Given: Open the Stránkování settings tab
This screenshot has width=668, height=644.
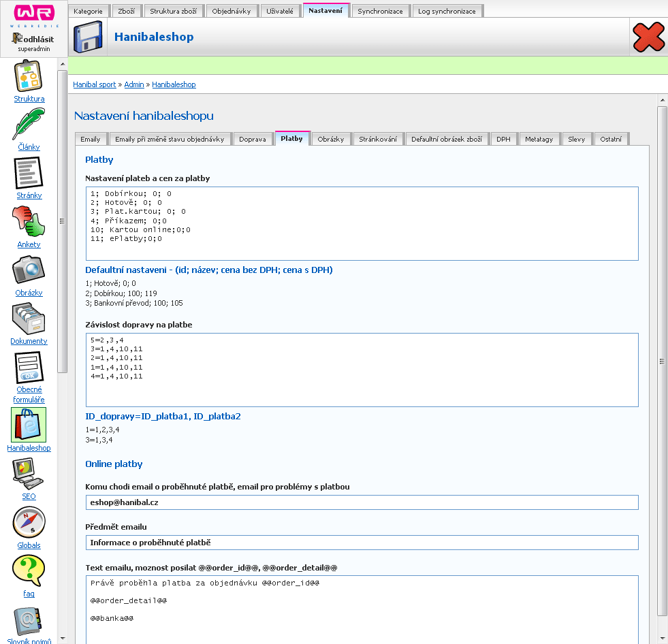Looking at the screenshot, I should (x=378, y=140).
